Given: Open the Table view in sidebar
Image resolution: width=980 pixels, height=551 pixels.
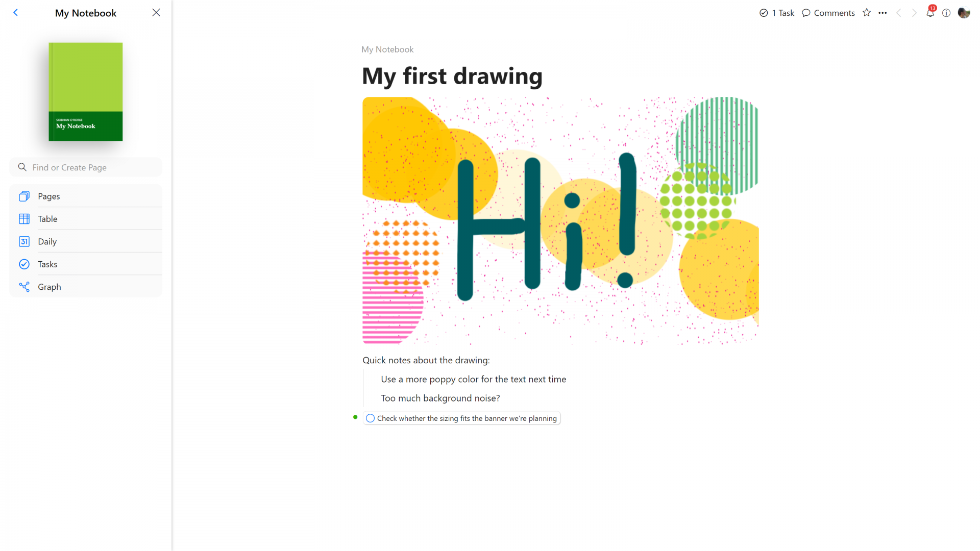Looking at the screenshot, I should click(48, 219).
